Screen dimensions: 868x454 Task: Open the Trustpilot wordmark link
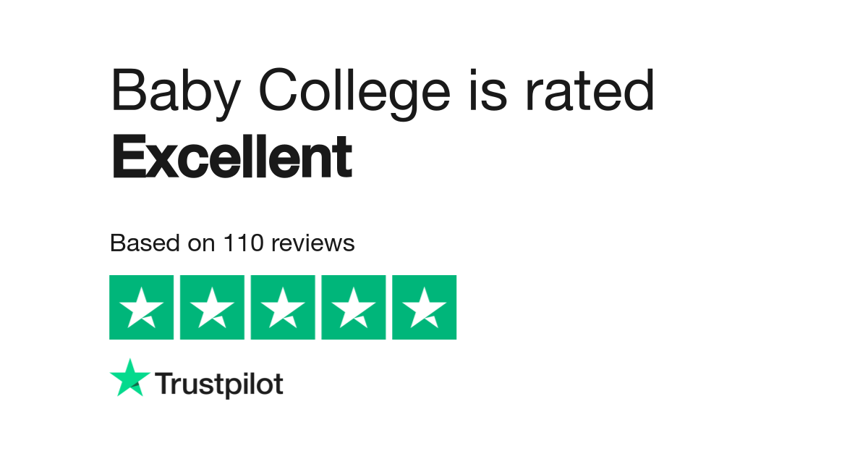219,384
